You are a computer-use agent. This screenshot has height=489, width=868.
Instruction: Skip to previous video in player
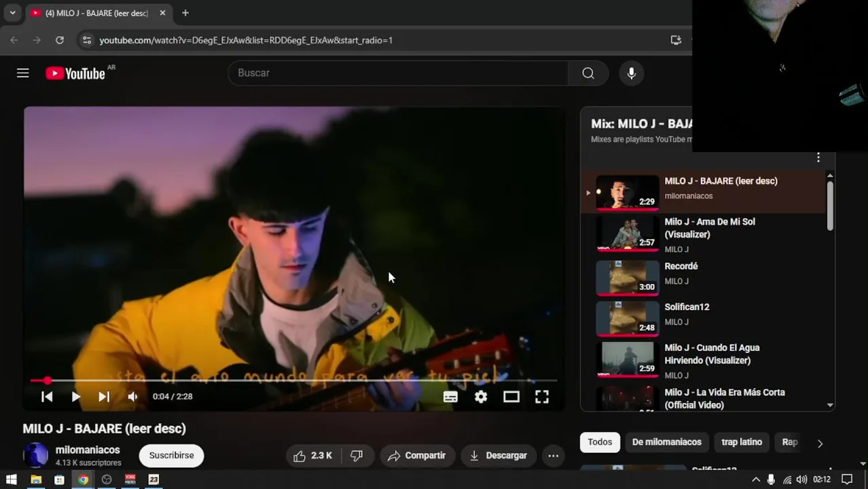point(47,397)
